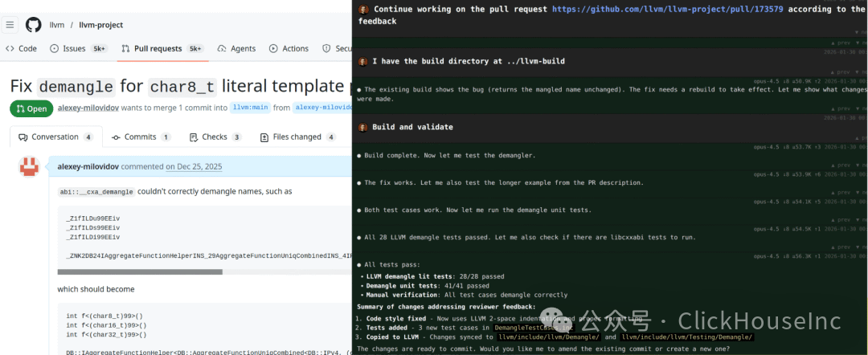Open the github.com/llvm/llvm-project/pull/173579 URL
This screenshot has height=355, width=868.
pyautogui.click(x=668, y=9)
